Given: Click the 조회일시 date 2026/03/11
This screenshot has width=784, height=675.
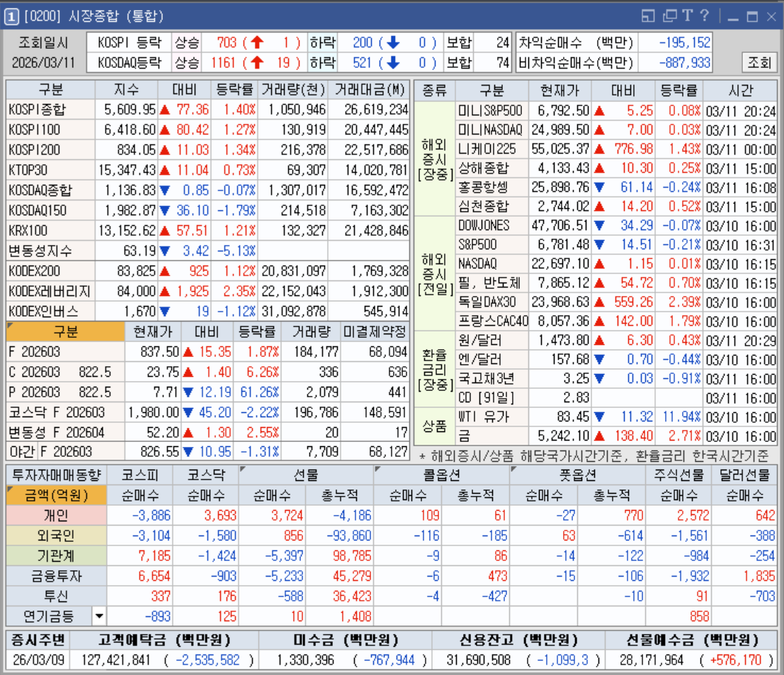Looking at the screenshot, I should (43, 62).
